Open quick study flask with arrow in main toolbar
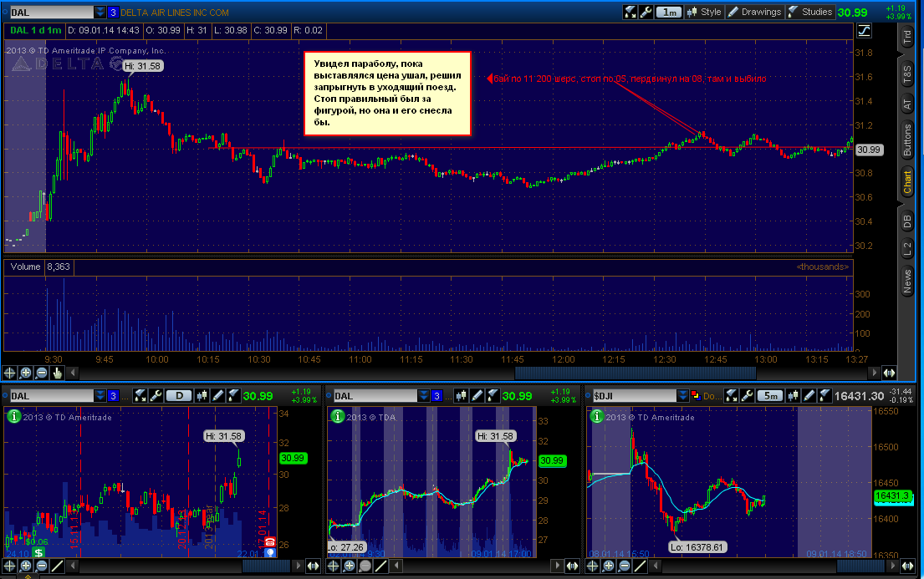The height and width of the screenshot is (579, 924). click(x=630, y=12)
